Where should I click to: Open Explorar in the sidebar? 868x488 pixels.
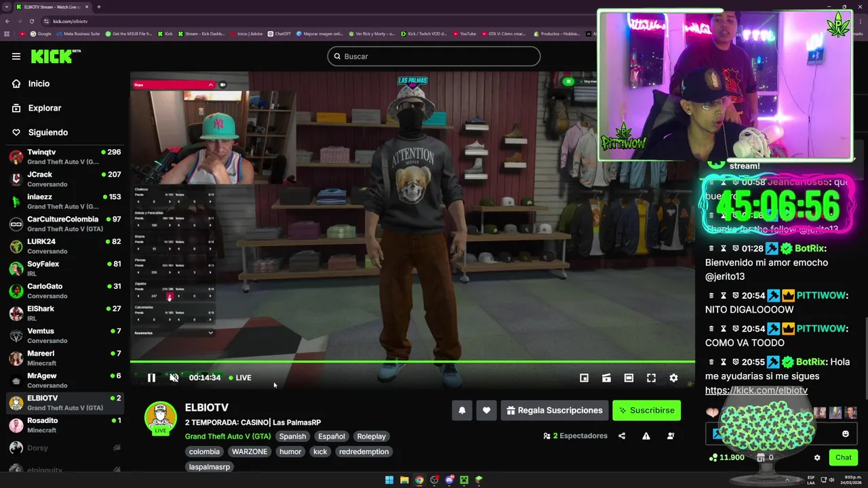[45, 108]
